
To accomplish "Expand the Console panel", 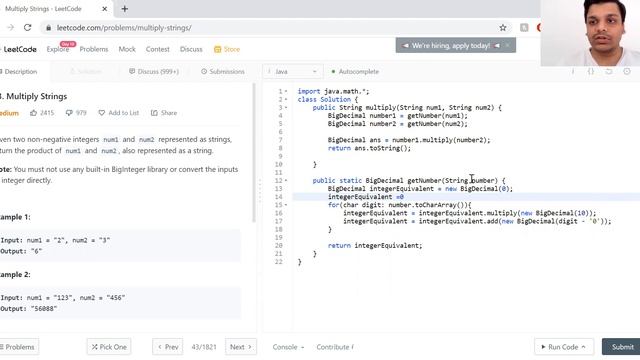I will click(288, 347).
